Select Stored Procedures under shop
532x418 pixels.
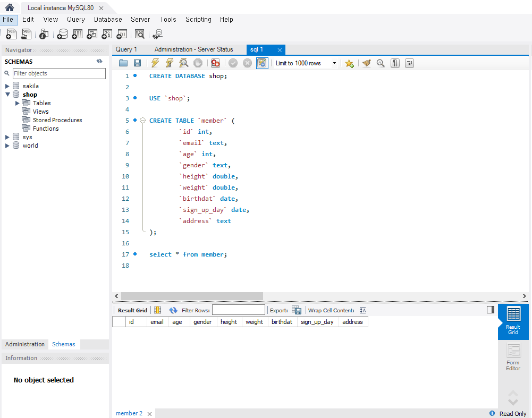(57, 120)
